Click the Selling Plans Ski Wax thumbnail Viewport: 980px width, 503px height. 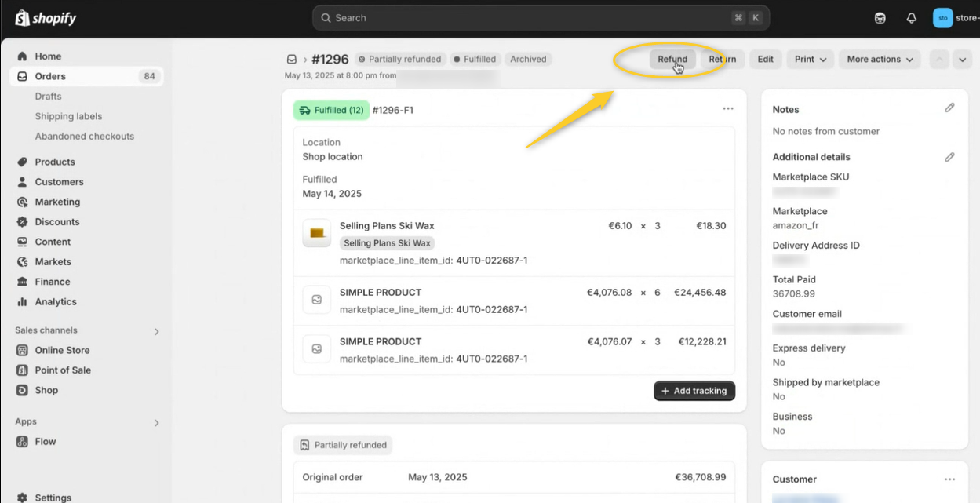(317, 233)
